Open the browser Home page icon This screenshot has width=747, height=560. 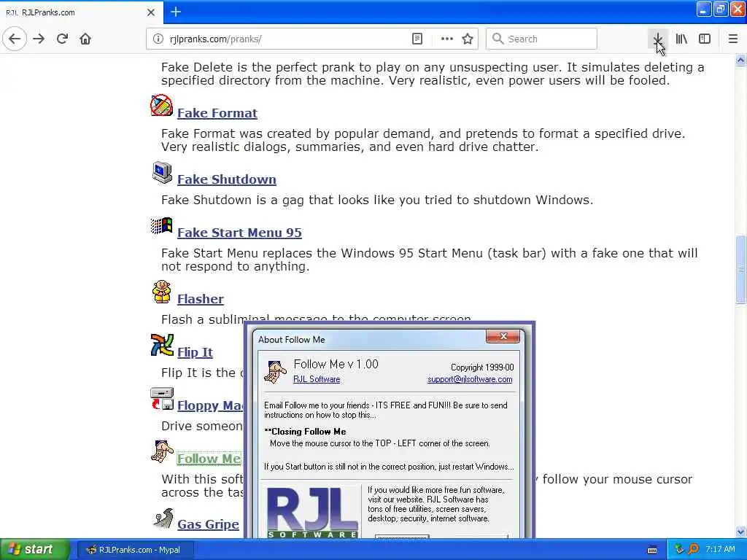pyautogui.click(x=85, y=39)
